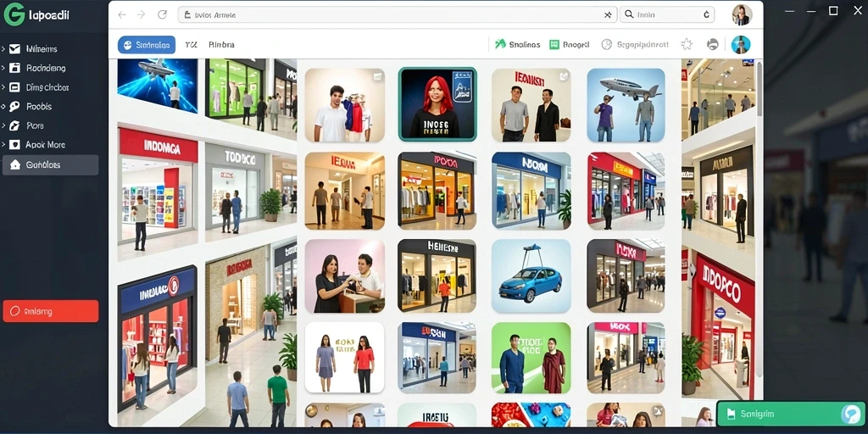The image size is (868, 434).
Task: Click the corner badge on the white-shirt man thumbnail
Action: click(x=377, y=76)
